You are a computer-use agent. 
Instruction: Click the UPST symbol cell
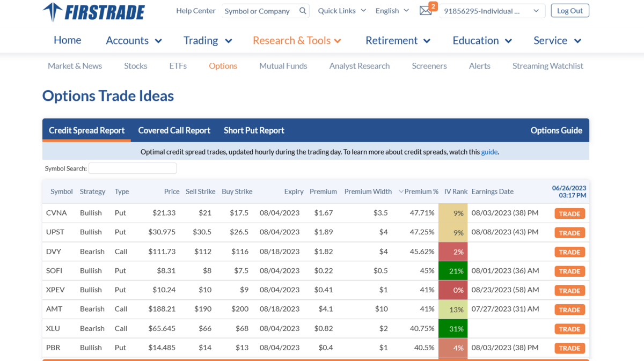(x=55, y=232)
